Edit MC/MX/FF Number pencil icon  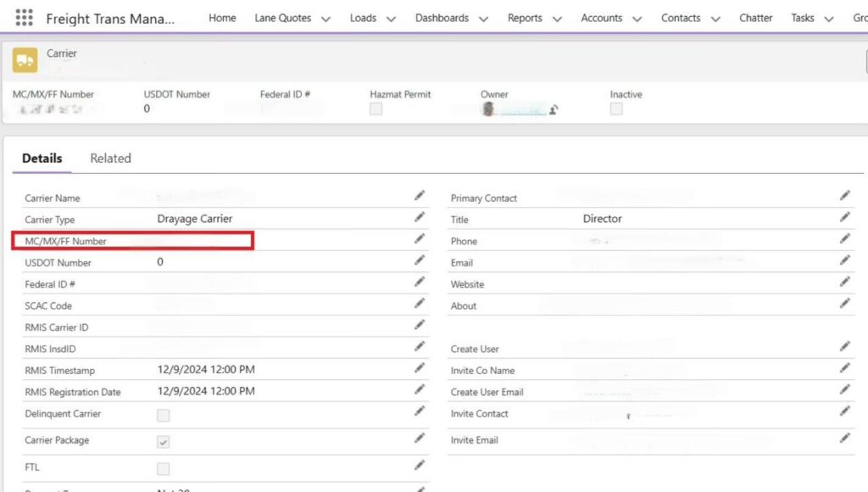pyautogui.click(x=420, y=239)
